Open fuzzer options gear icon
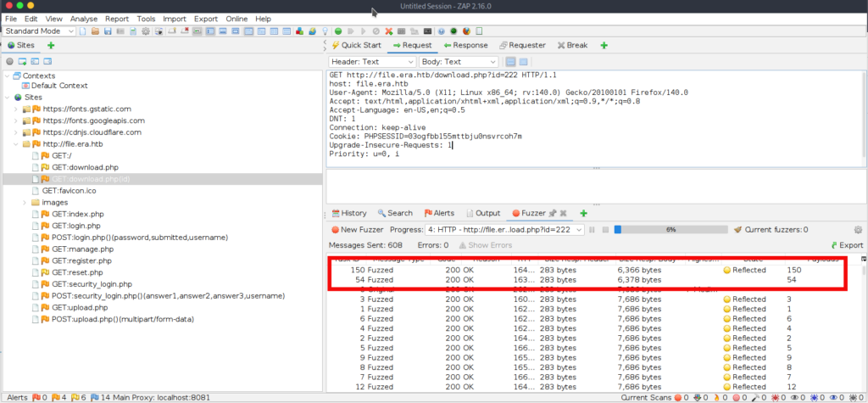 858,229
